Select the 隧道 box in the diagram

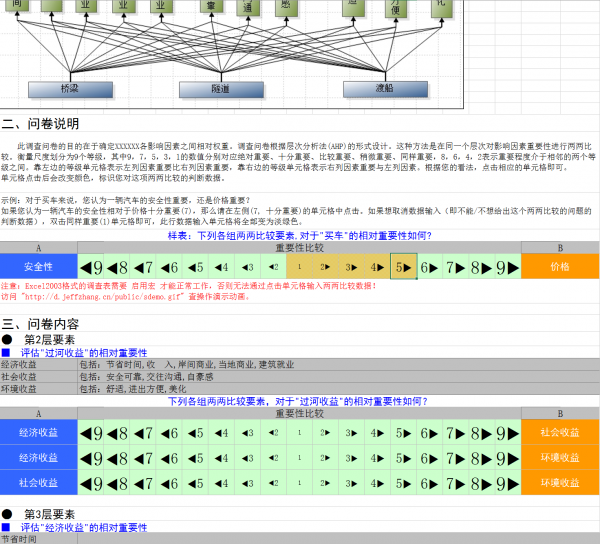[x=222, y=89]
